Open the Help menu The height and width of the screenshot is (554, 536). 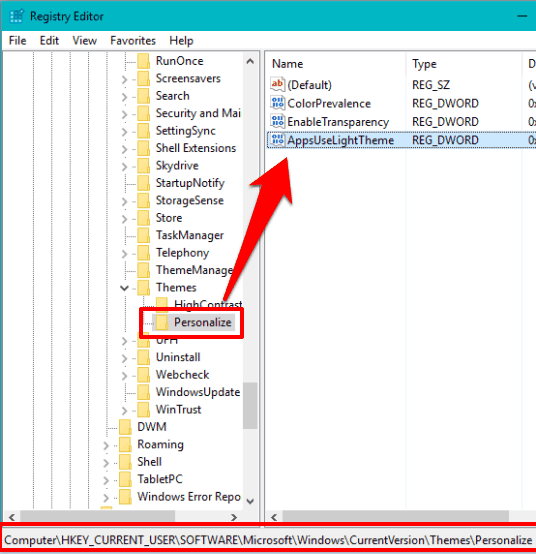coord(181,41)
